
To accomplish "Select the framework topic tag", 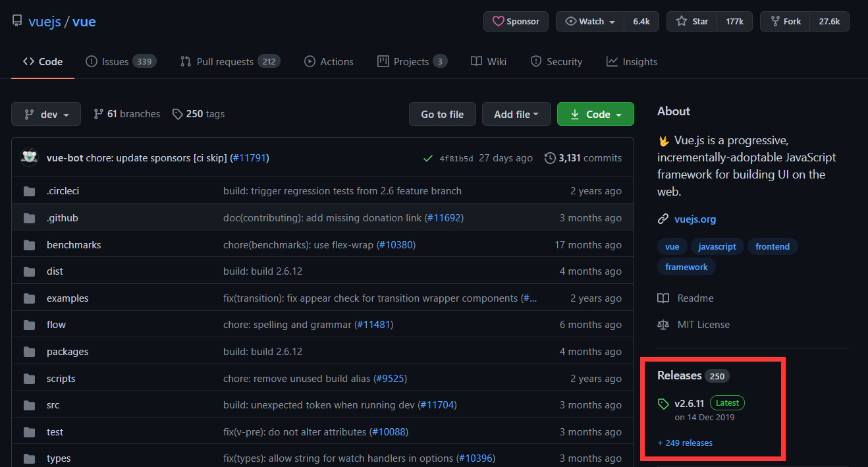I will point(686,267).
